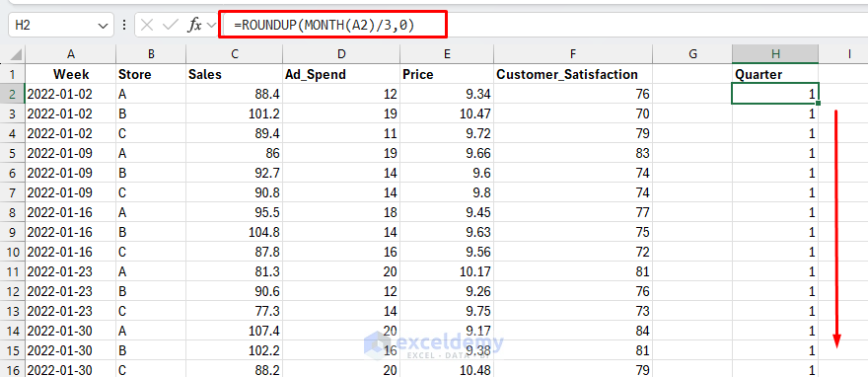Click empty cell G5
Screen dimensions: 868x377
tap(692, 153)
